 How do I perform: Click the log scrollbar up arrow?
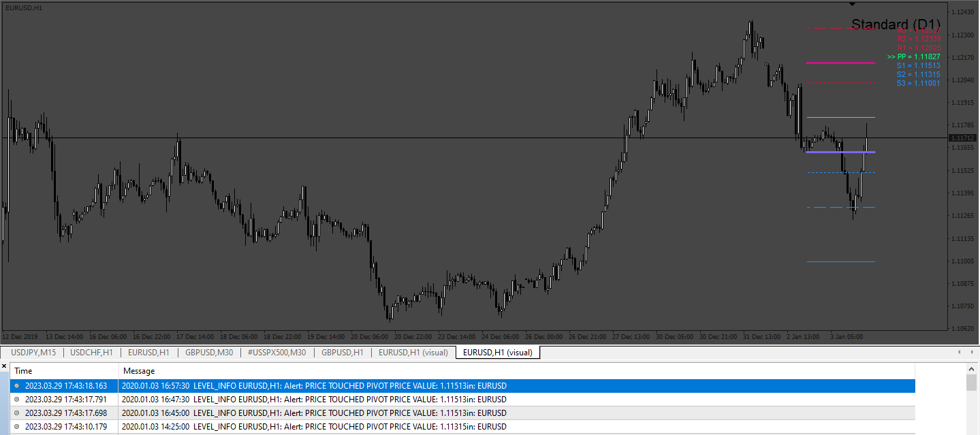(x=973, y=368)
